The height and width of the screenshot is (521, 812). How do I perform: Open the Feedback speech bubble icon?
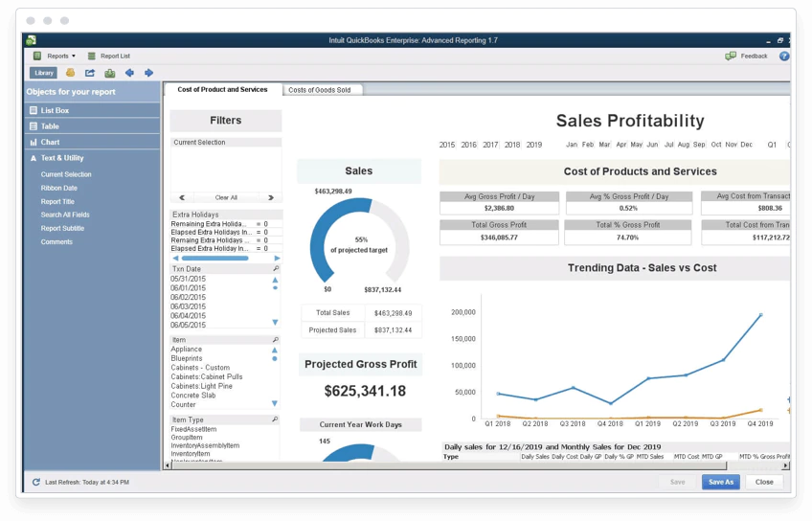click(731, 56)
